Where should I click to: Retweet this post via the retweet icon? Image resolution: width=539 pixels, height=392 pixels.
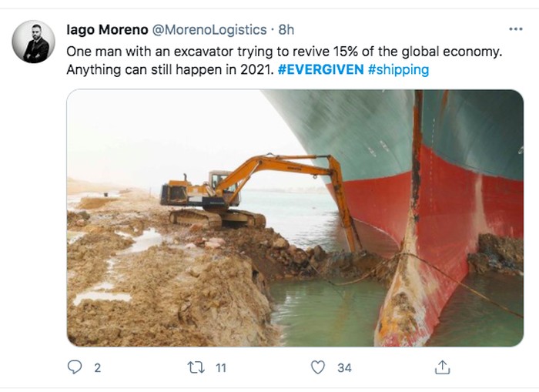pos(196,367)
